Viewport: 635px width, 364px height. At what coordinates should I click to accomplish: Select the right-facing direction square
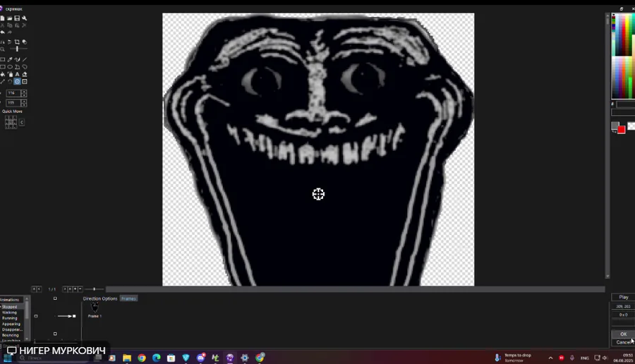click(74, 316)
